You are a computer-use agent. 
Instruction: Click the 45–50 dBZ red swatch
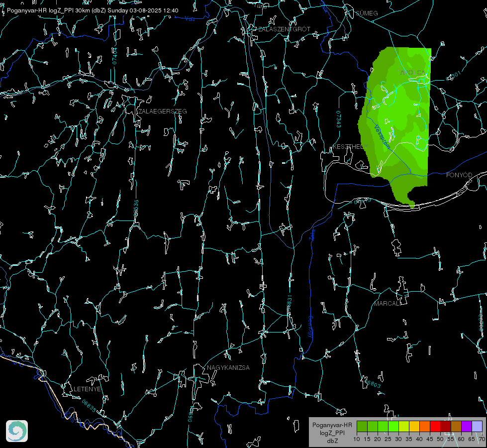point(435,427)
